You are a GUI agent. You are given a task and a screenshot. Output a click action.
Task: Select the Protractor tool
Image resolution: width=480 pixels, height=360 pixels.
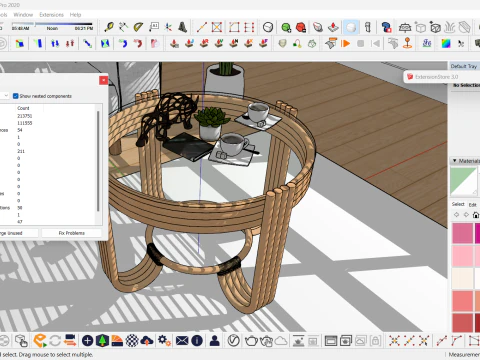click(x=138, y=27)
